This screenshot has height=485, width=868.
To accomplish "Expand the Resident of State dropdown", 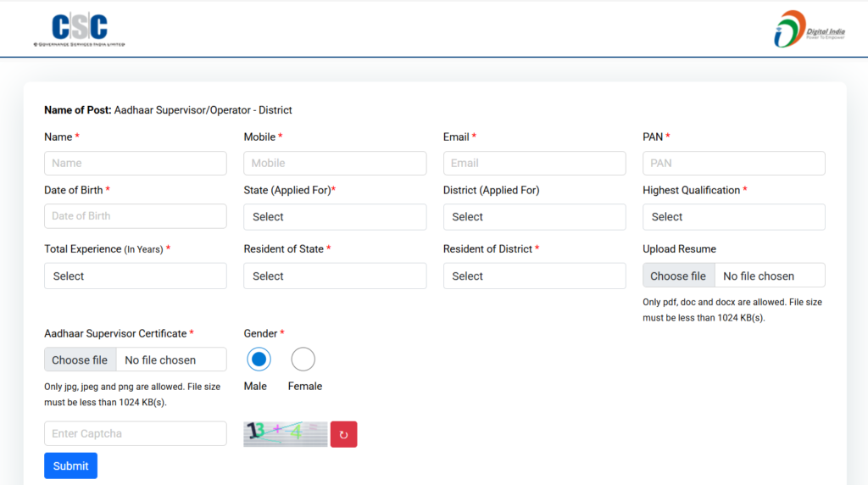I will coord(335,276).
